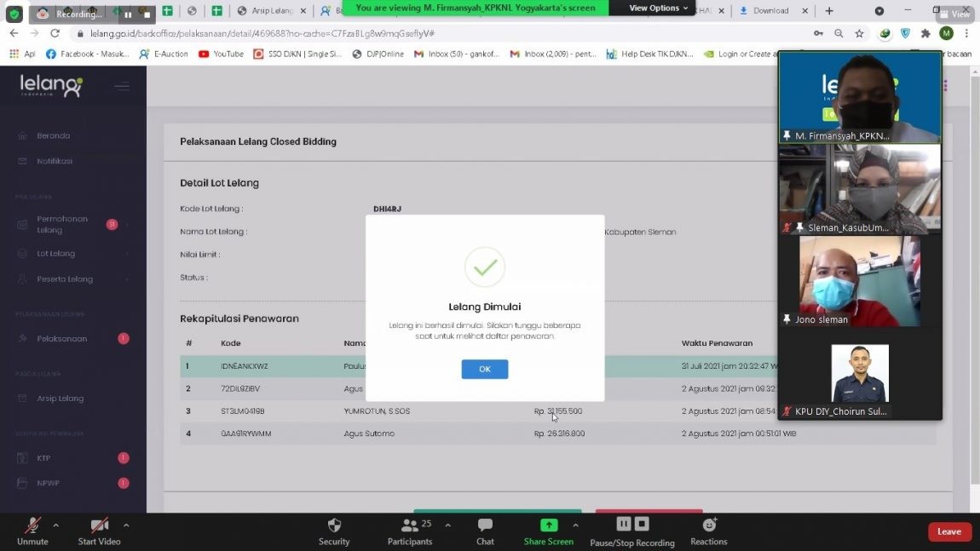This screenshot has height=551, width=980.
Task: Open the Security shield icon
Action: tap(334, 525)
